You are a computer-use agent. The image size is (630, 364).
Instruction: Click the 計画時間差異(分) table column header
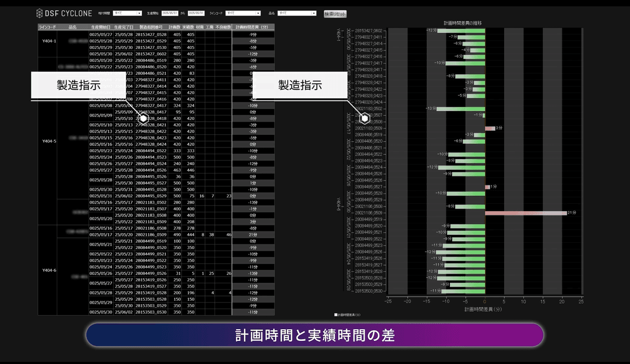pyautogui.click(x=253, y=27)
